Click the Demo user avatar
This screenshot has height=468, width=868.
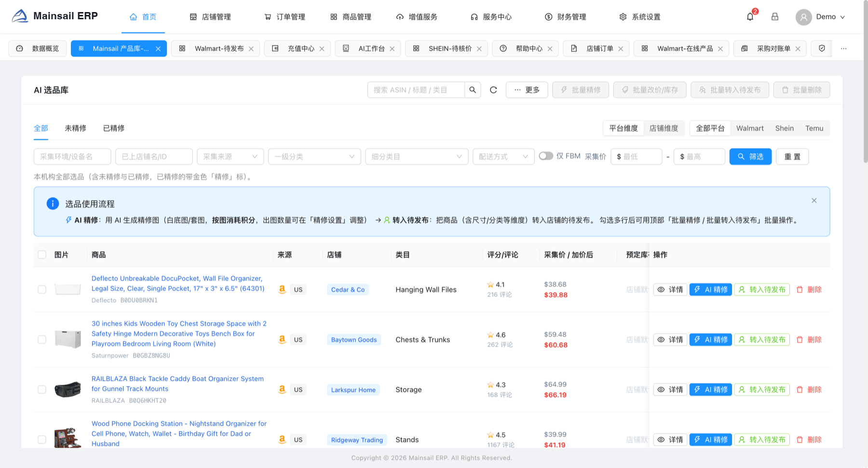803,17
